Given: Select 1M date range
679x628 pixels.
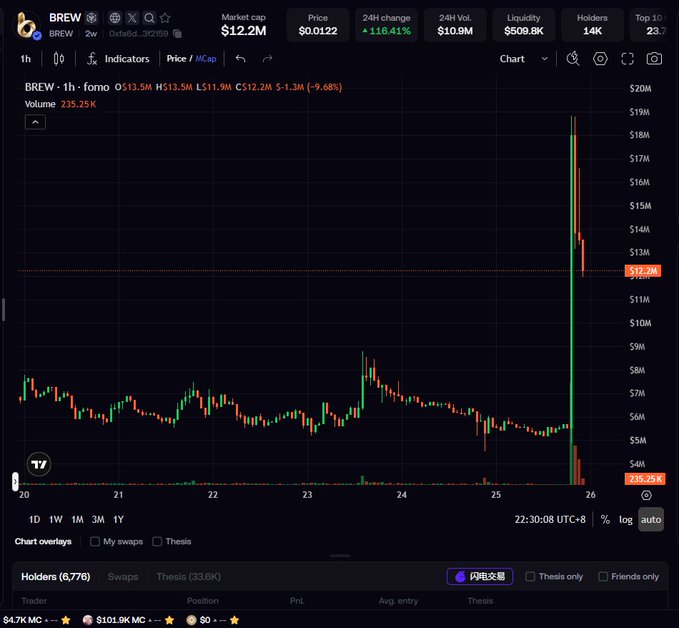Looking at the screenshot, I should pyautogui.click(x=78, y=519).
